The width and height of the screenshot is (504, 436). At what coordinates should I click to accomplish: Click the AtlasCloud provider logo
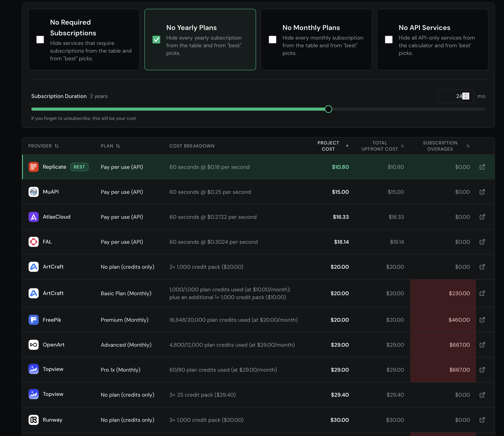[34, 217]
